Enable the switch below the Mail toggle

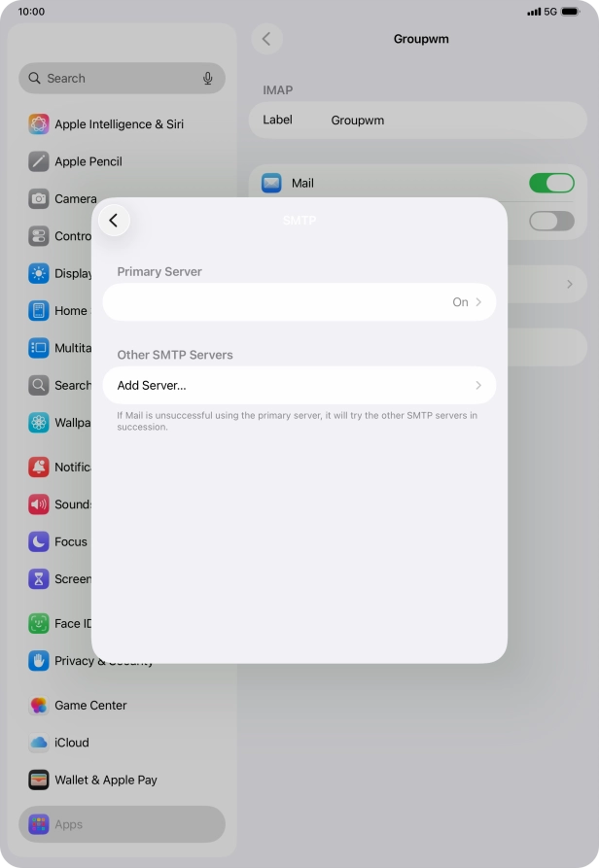(550, 221)
